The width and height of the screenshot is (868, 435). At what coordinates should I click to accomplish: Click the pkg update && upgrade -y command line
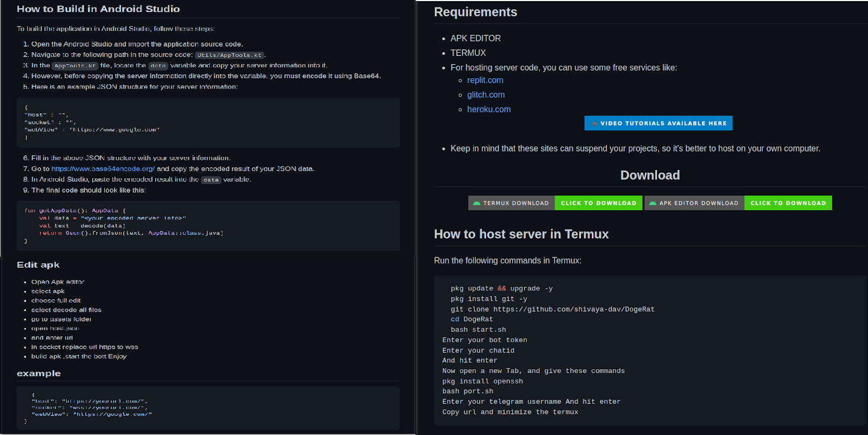[501, 288]
